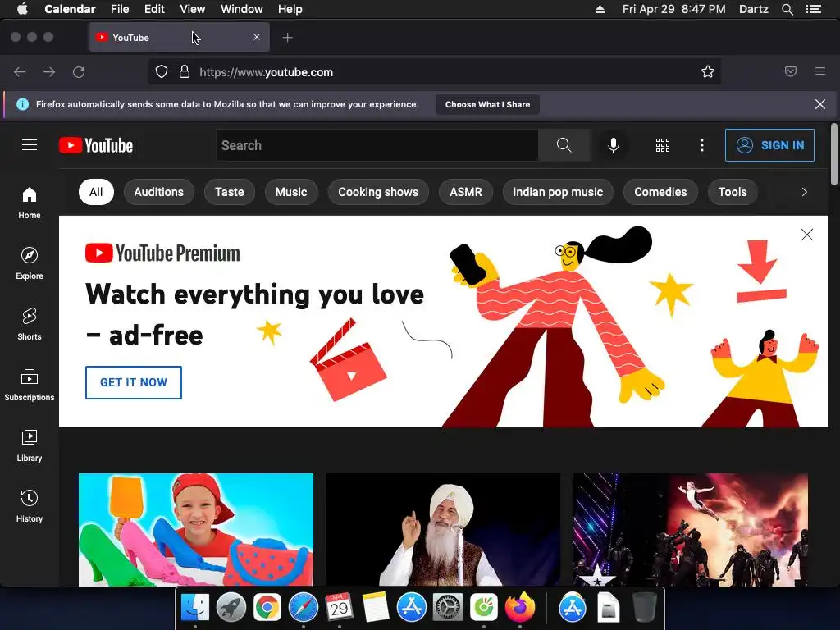Bookmark this page with the star

coord(708,72)
